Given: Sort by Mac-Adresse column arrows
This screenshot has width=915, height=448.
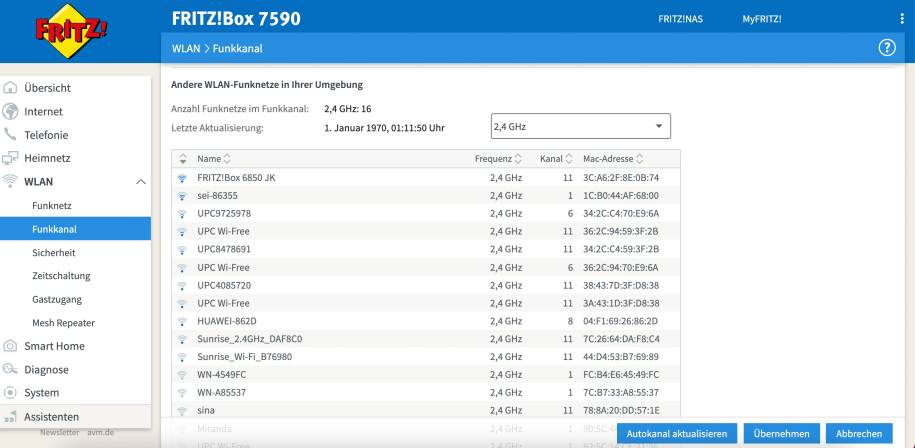Looking at the screenshot, I should click(x=640, y=159).
